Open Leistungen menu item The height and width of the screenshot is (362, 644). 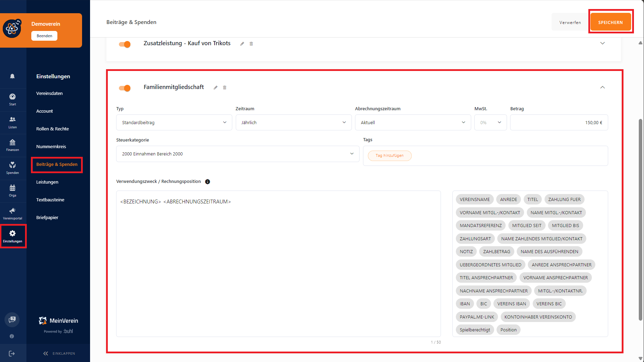click(x=47, y=182)
